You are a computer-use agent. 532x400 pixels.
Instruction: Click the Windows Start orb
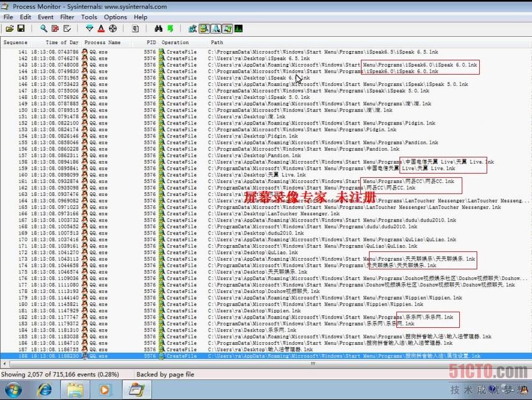point(14,390)
